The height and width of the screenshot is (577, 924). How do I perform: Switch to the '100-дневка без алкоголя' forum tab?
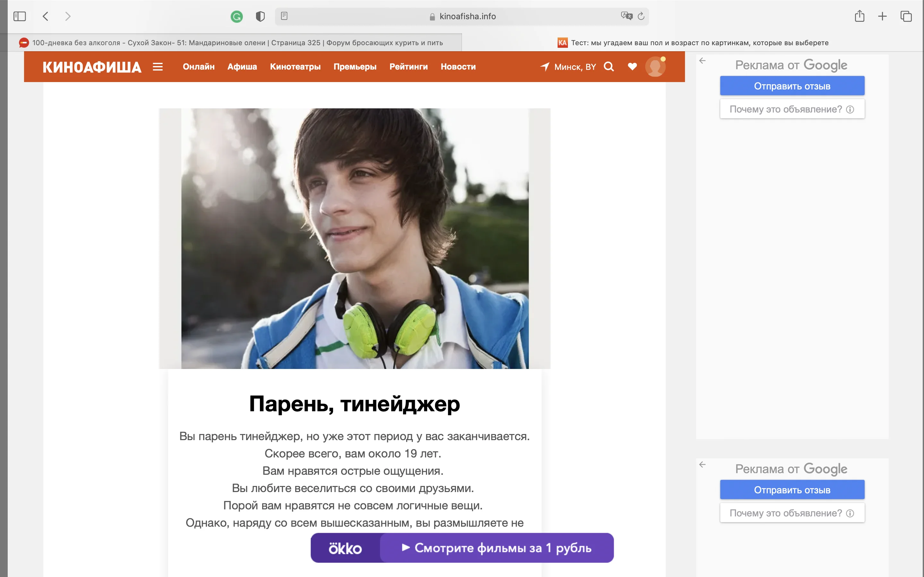click(x=237, y=42)
